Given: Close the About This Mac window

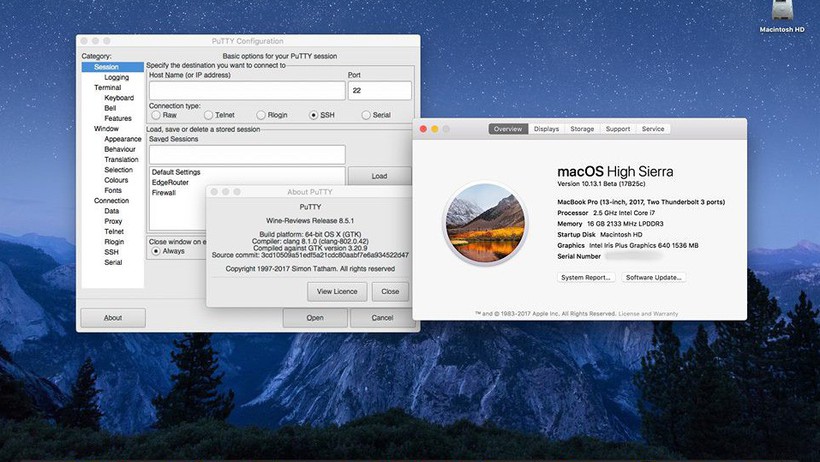Looking at the screenshot, I should tap(423, 129).
